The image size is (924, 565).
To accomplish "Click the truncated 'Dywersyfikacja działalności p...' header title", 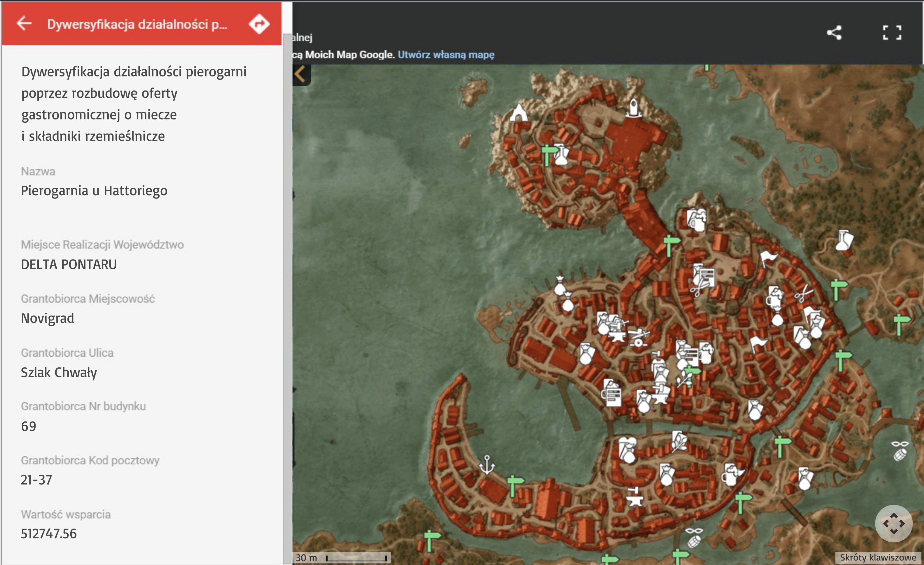I will point(137,24).
